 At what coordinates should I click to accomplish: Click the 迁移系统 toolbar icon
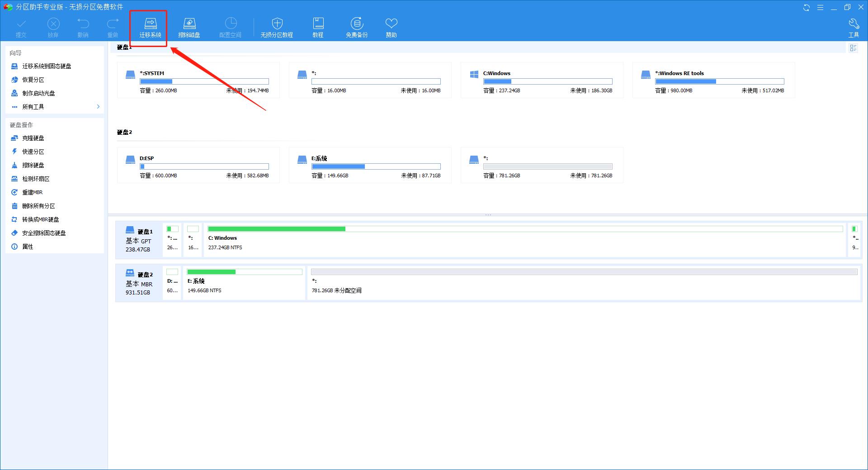click(150, 27)
